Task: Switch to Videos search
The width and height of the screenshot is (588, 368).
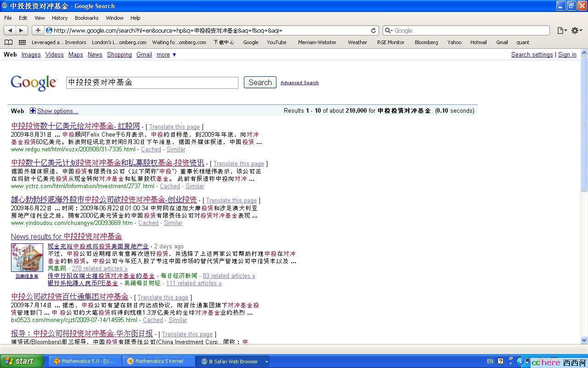Action: pos(55,55)
